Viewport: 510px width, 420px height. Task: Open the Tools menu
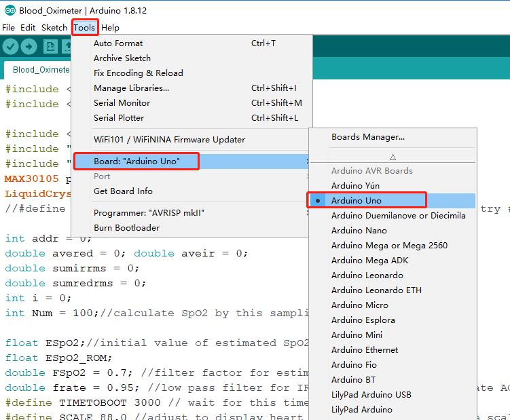84,27
